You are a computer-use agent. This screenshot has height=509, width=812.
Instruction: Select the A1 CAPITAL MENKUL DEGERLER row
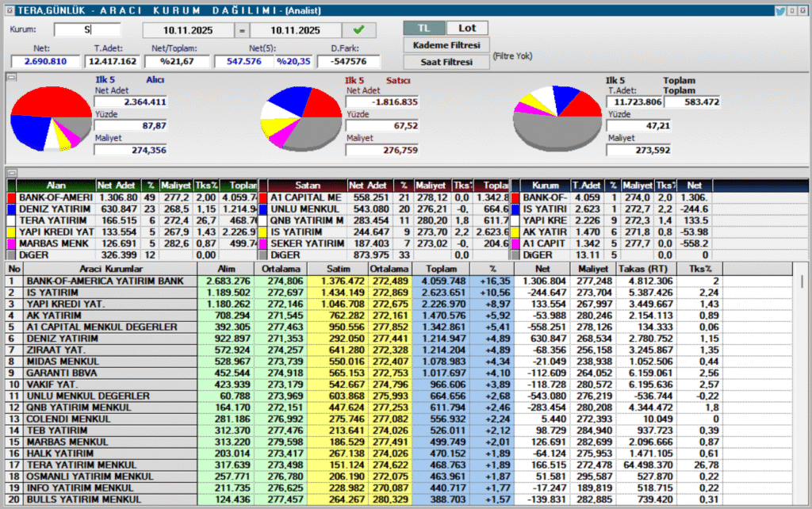pyautogui.click(x=399, y=327)
